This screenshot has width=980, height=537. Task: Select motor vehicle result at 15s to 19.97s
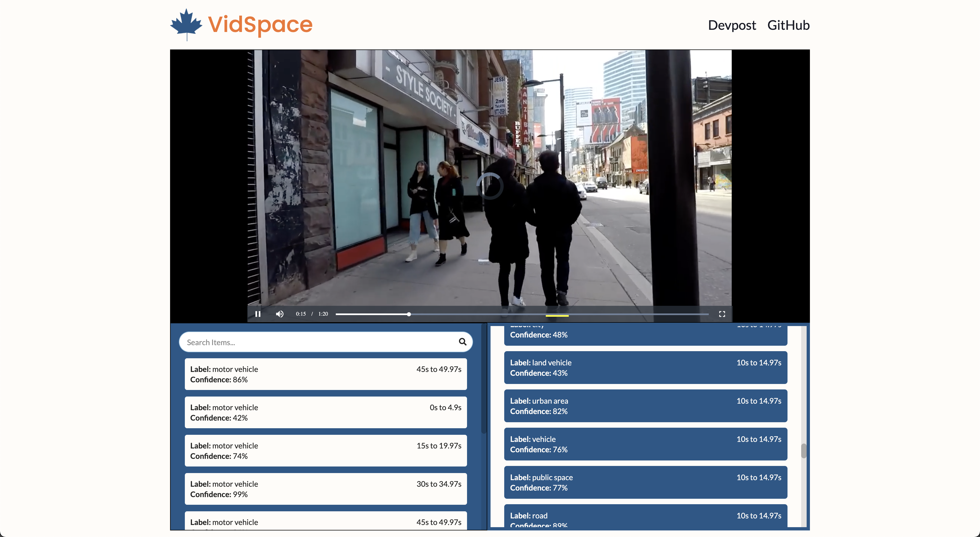click(x=326, y=451)
